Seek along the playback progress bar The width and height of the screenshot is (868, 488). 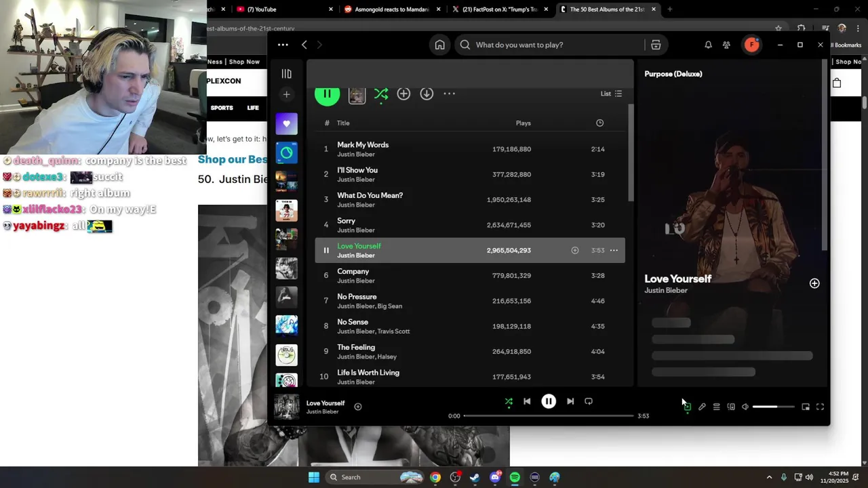tap(549, 415)
